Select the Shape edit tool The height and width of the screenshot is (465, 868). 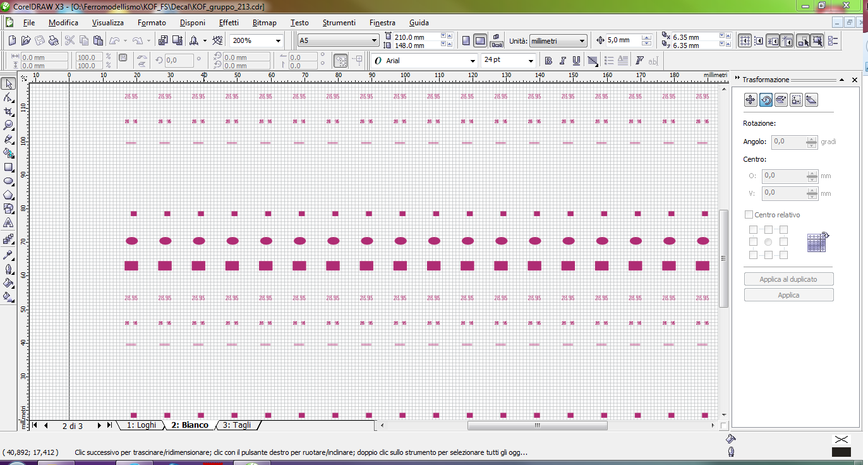pyautogui.click(x=8, y=98)
